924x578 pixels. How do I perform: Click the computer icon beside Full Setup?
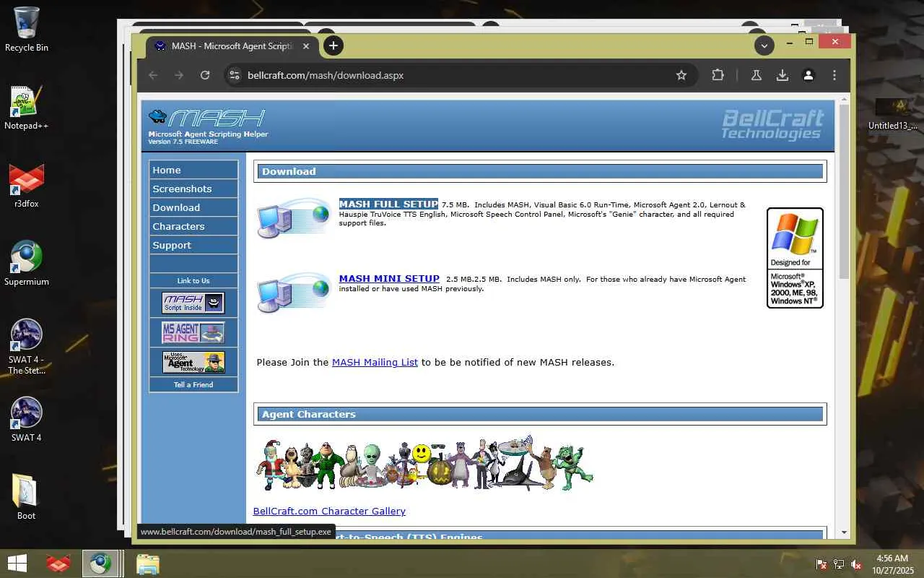pos(294,219)
